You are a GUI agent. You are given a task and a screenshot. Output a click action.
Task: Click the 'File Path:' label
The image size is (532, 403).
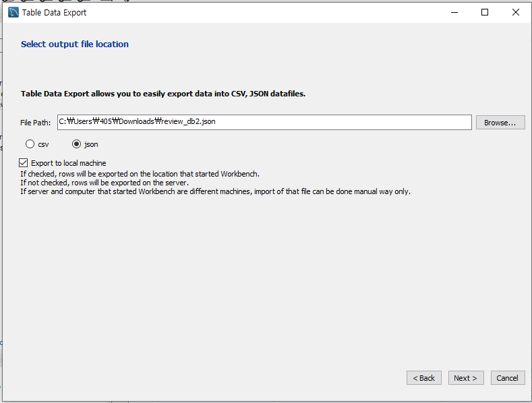[35, 123]
